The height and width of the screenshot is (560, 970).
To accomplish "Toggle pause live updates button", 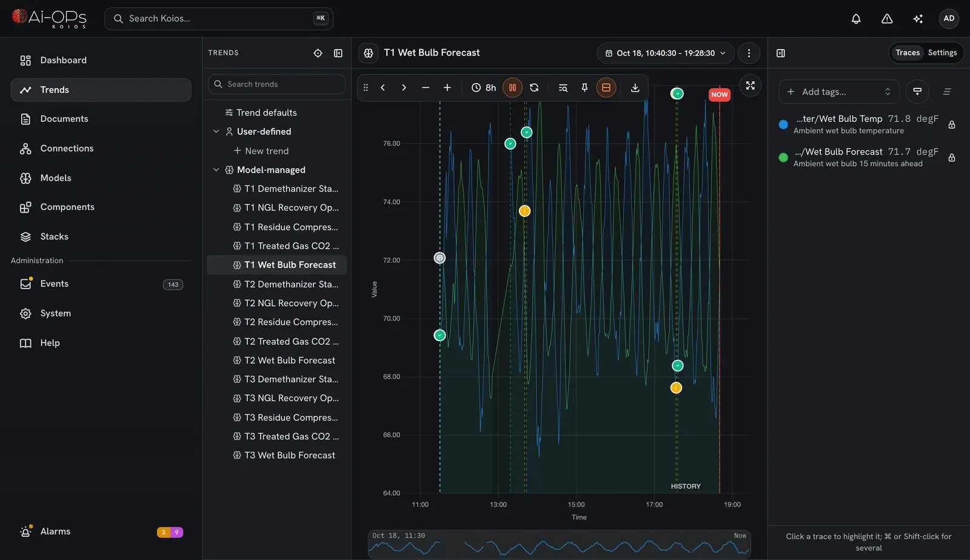I will pos(512,88).
